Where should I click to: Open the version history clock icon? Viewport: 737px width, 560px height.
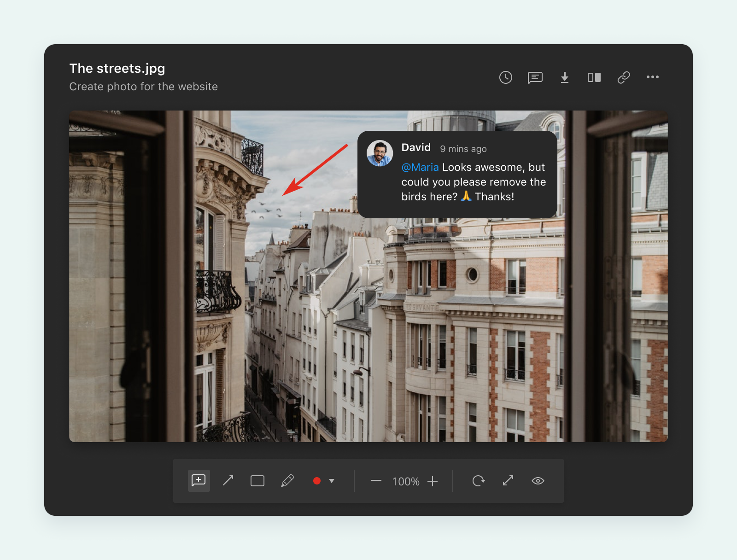(506, 77)
